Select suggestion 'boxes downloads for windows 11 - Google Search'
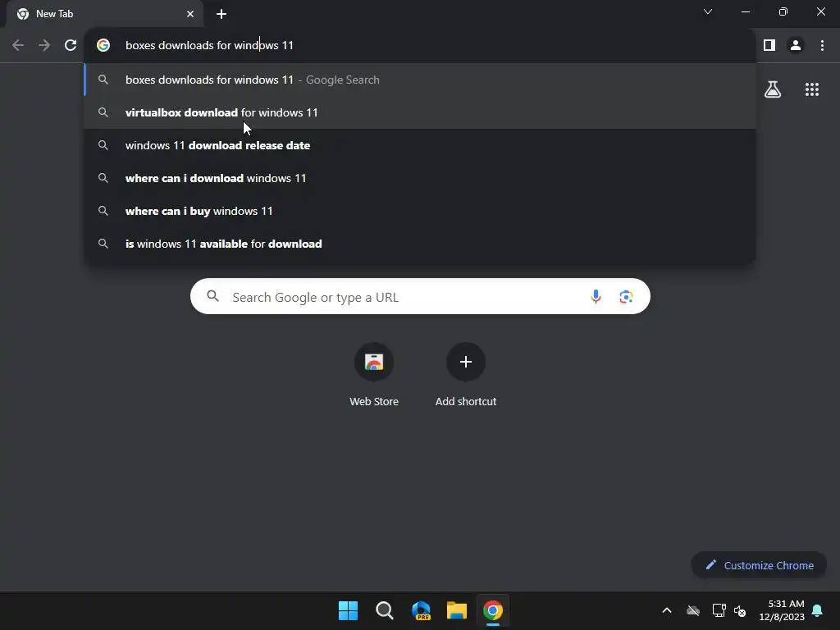840x630 pixels. (x=420, y=80)
